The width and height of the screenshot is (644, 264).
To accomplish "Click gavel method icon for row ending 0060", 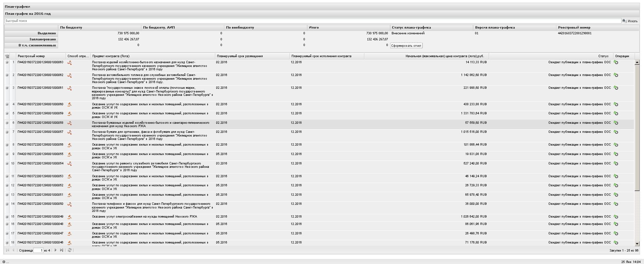I will pyautogui.click(x=70, y=105).
